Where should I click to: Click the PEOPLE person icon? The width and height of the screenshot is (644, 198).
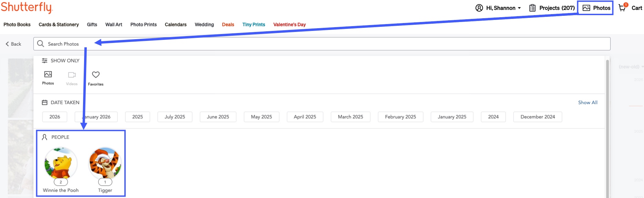tap(44, 137)
